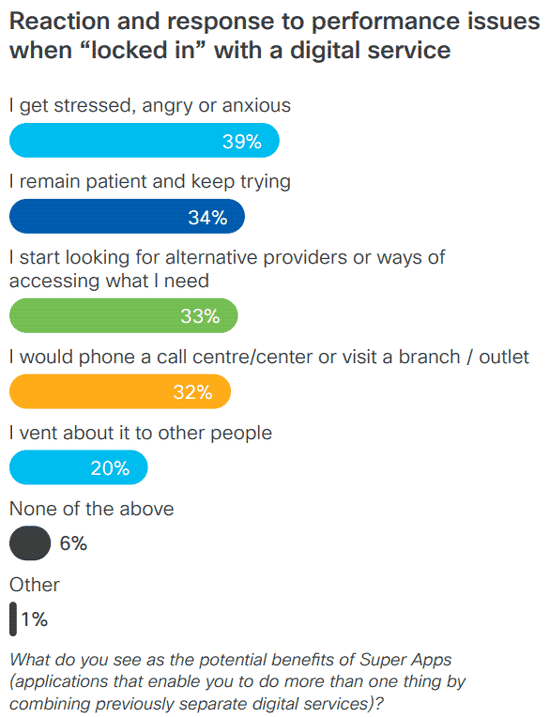Select the dark blue 34% bar
Screen dimensions: 550x717
[x=127, y=216]
